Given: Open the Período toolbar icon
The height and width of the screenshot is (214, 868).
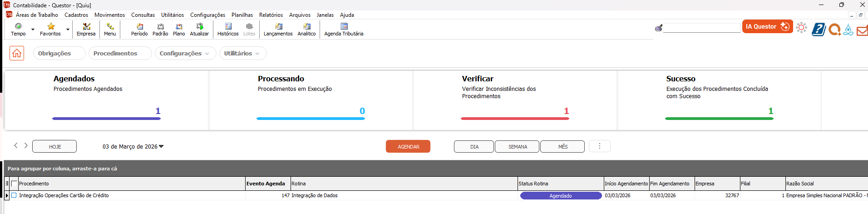Looking at the screenshot, I should (139, 29).
